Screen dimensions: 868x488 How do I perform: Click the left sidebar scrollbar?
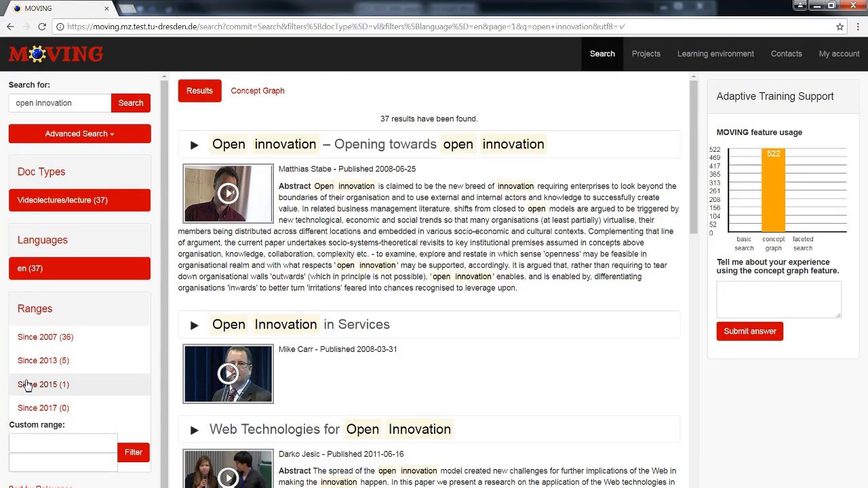(164, 285)
